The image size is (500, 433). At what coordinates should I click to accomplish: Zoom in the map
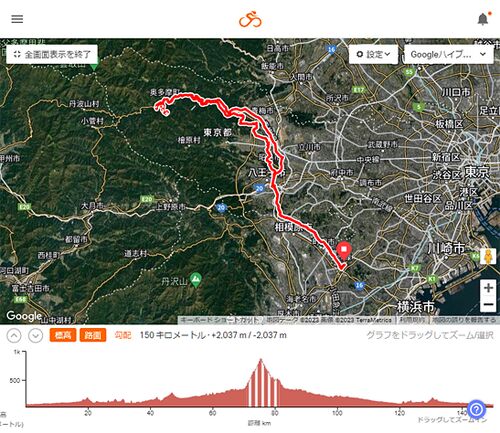coord(488,288)
